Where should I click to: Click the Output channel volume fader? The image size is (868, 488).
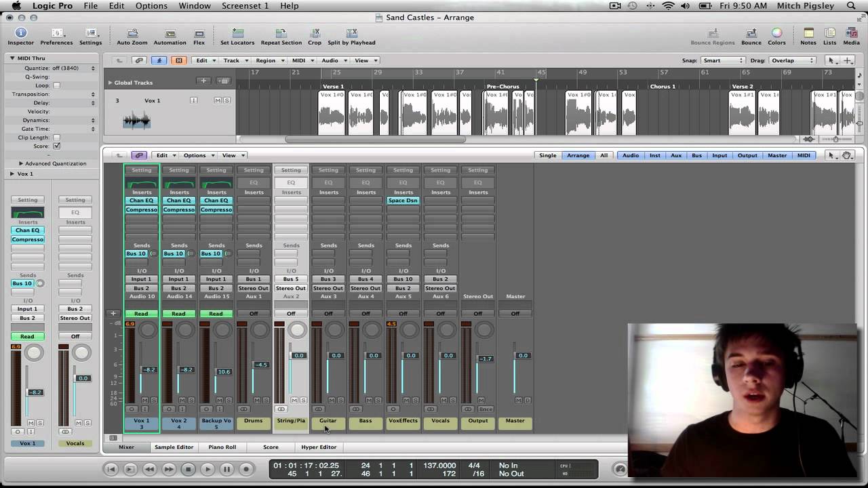click(485, 359)
